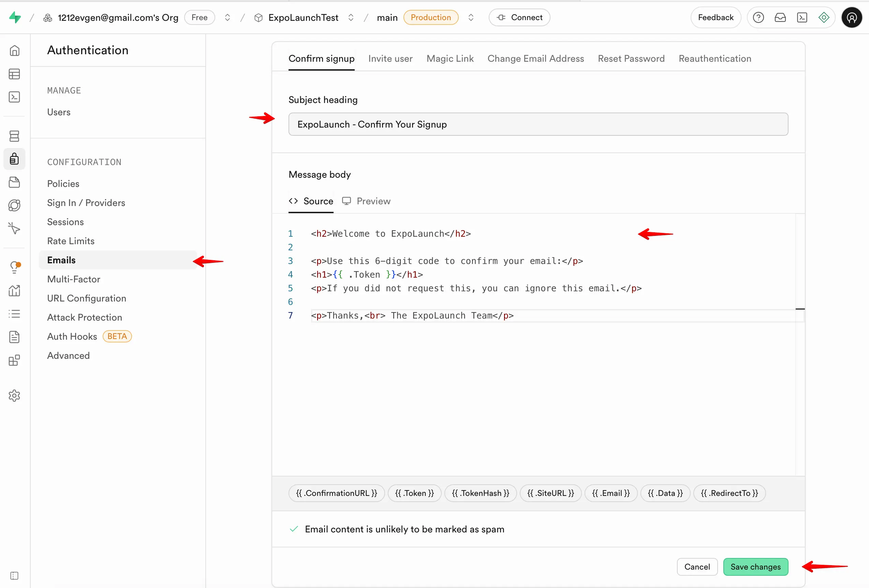Expand the main branch switcher chevrons
869x588 pixels.
471,17
